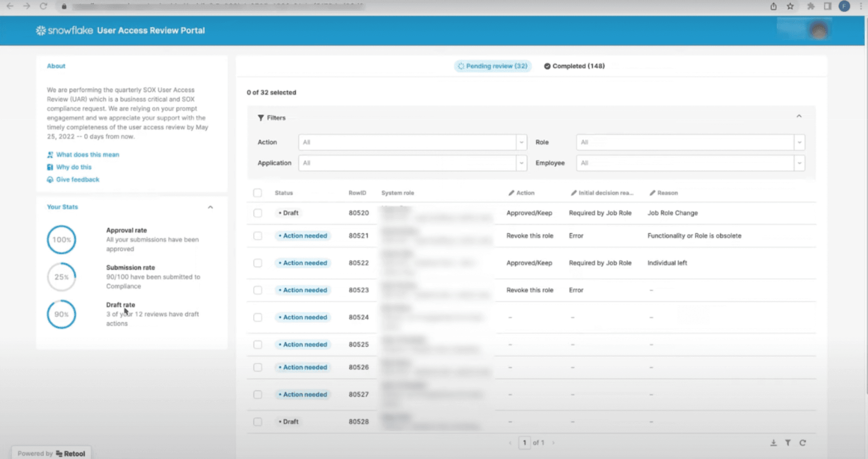868x459 pixels.
Task: Click the Approval rate progress circle
Action: (x=61, y=240)
